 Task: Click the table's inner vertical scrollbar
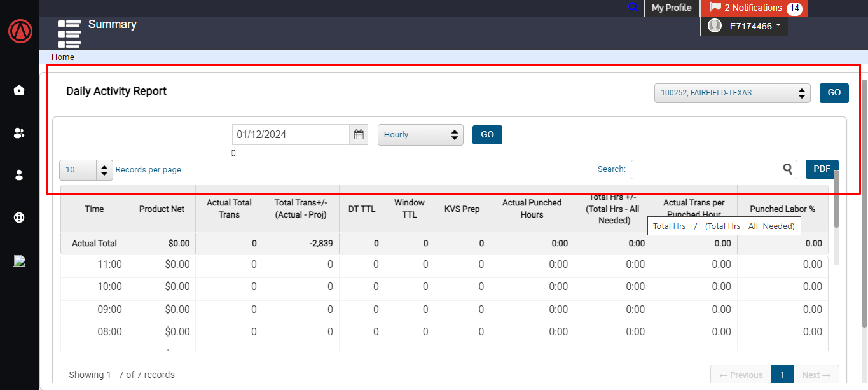pos(837,199)
